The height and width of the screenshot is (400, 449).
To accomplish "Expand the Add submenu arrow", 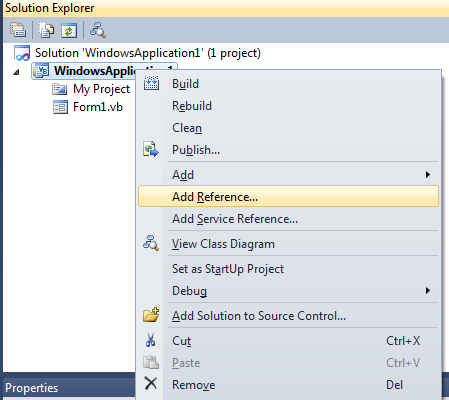I will point(428,175).
